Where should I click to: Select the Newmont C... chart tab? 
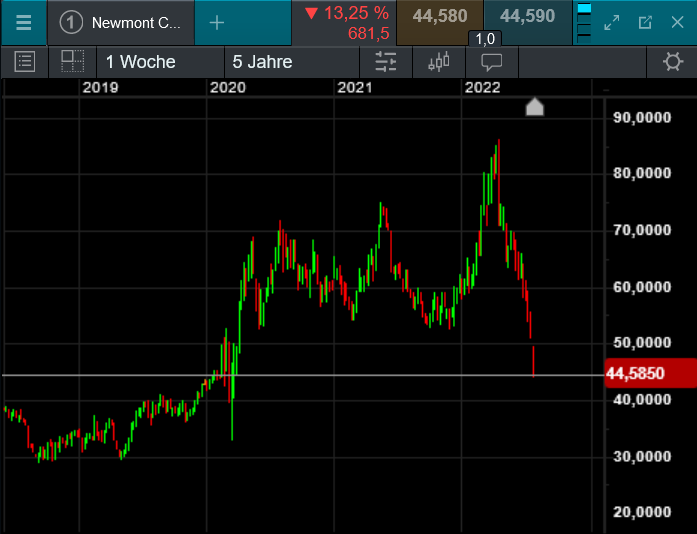[122, 22]
